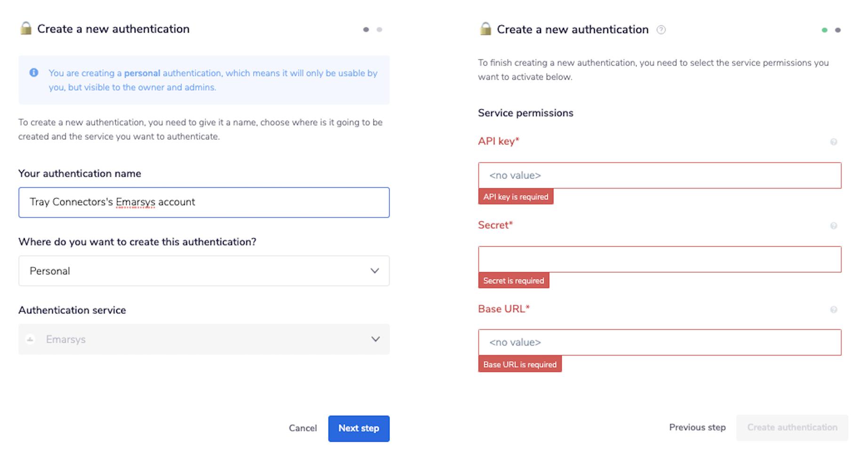Click the help icon beside the Secret field

(834, 226)
